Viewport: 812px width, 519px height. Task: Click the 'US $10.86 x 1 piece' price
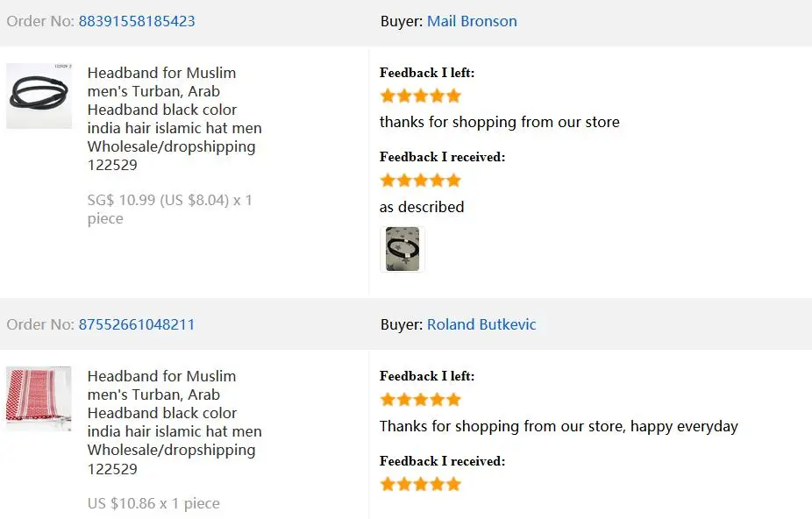[153, 503]
